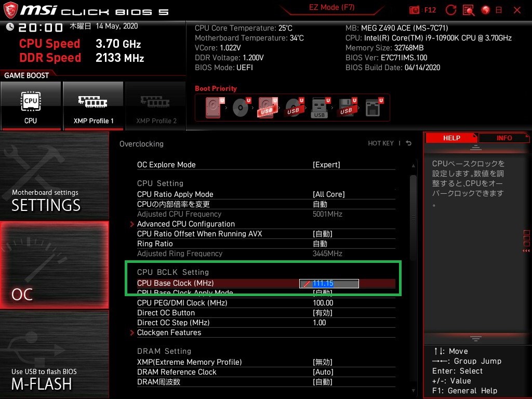
Task: Toggle the CPU Game Boost button
Action: [31, 106]
